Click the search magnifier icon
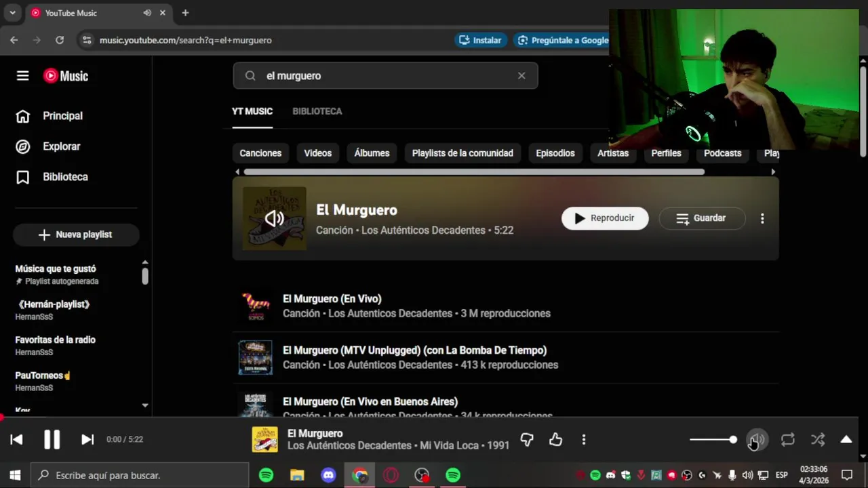This screenshot has height=488, width=868. coord(250,76)
